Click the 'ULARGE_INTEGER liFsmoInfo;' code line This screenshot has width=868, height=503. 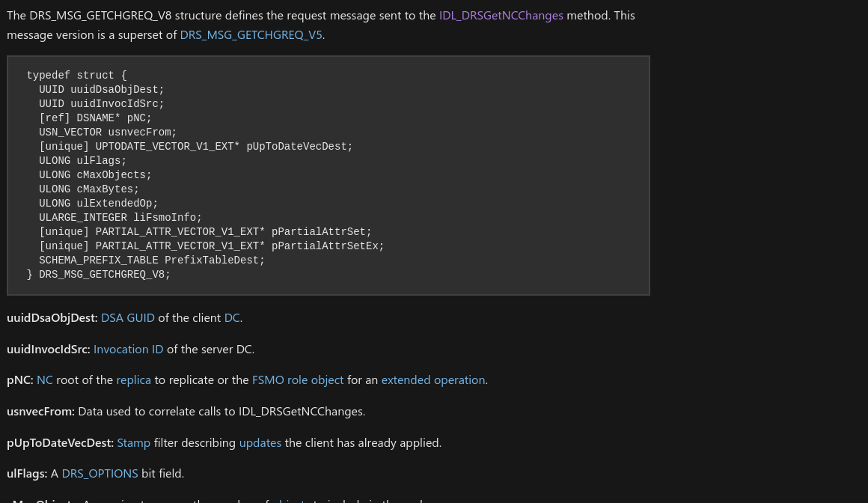tap(120, 218)
